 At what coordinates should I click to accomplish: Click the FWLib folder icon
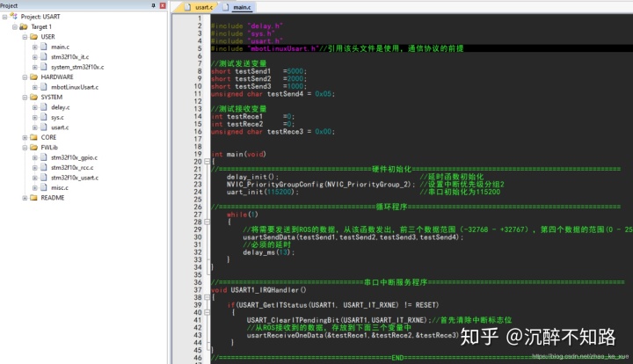34,148
